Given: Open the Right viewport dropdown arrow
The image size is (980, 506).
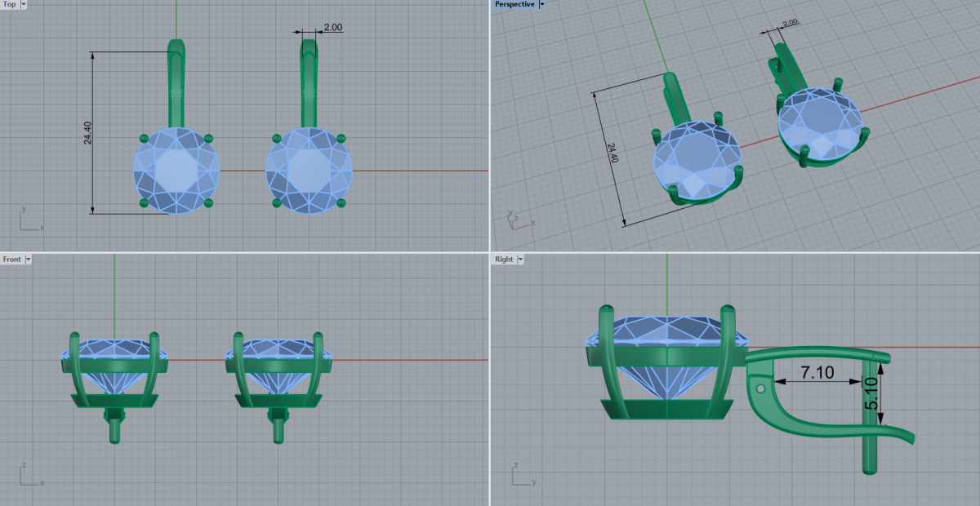Looking at the screenshot, I should (520, 260).
